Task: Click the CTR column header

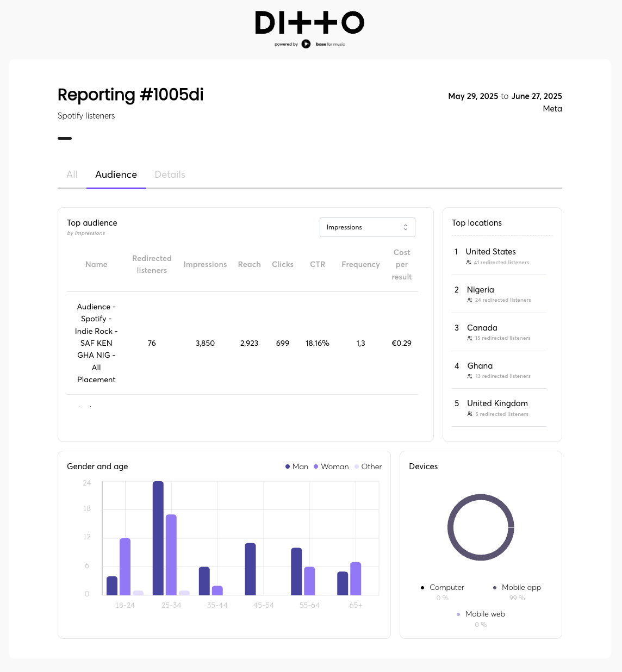Action: tap(318, 264)
